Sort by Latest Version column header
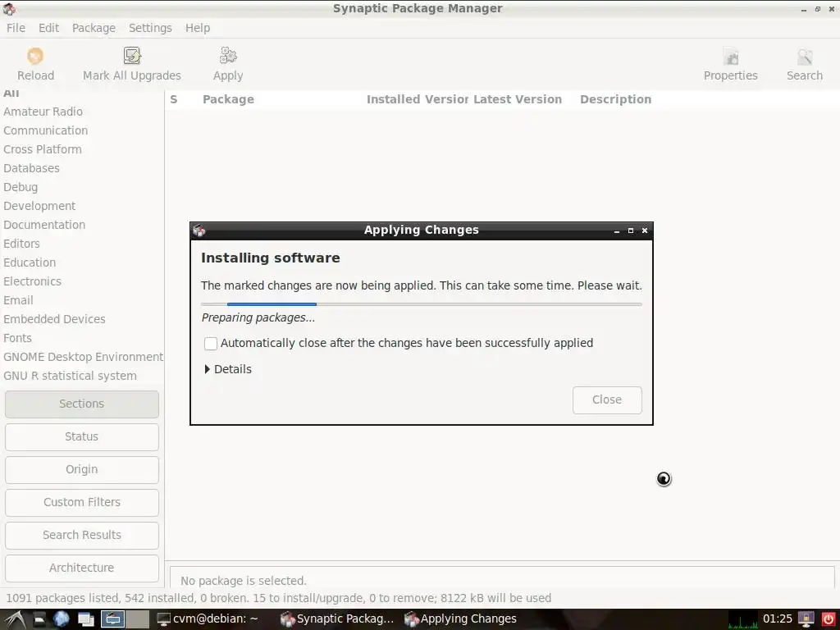The image size is (840, 630). (x=518, y=99)
